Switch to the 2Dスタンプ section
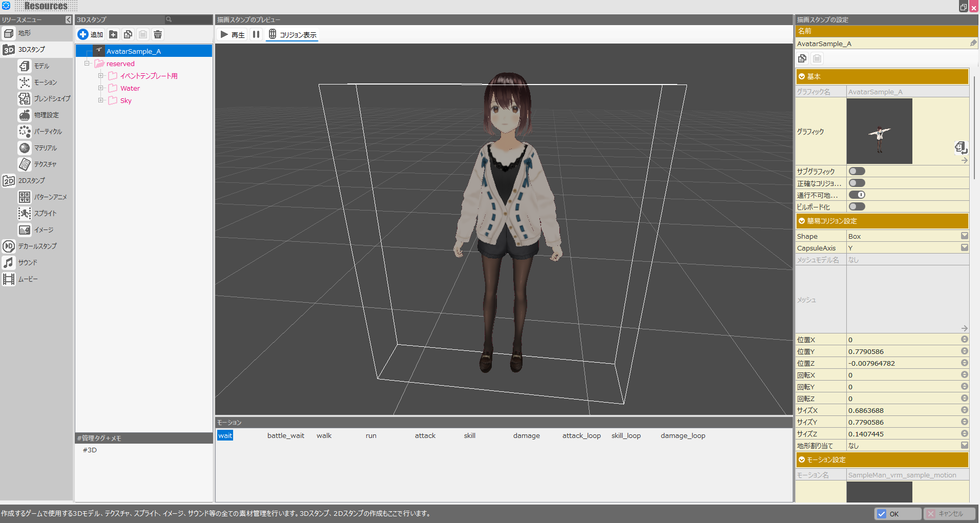980x523 pixels. tap(9, 180)
